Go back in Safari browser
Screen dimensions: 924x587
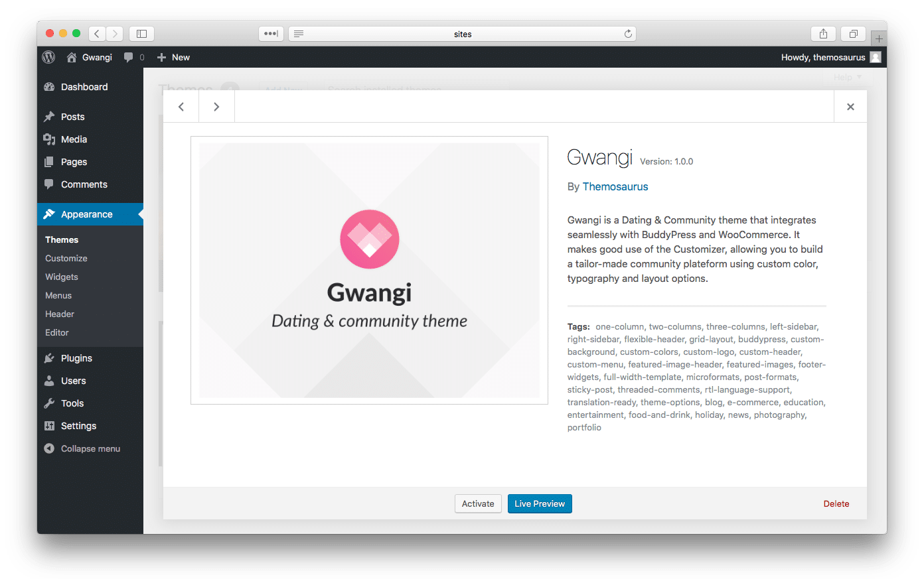click(97, 33)
